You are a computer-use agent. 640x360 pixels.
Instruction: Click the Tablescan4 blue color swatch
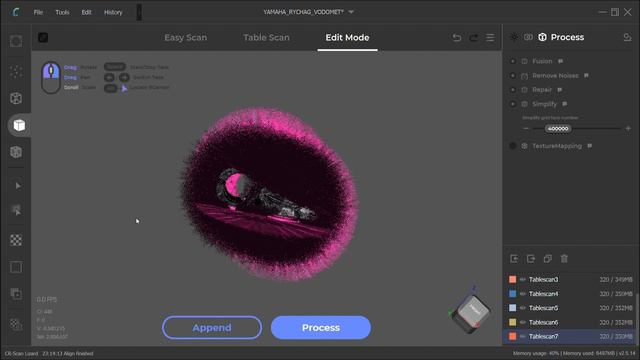(x=513, y=294)
